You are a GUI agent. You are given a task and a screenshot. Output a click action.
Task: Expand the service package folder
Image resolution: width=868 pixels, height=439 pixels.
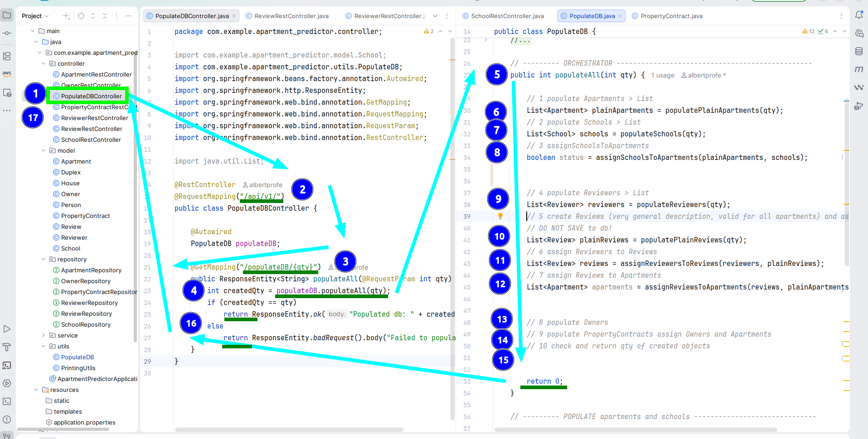[x=44, y=336]
